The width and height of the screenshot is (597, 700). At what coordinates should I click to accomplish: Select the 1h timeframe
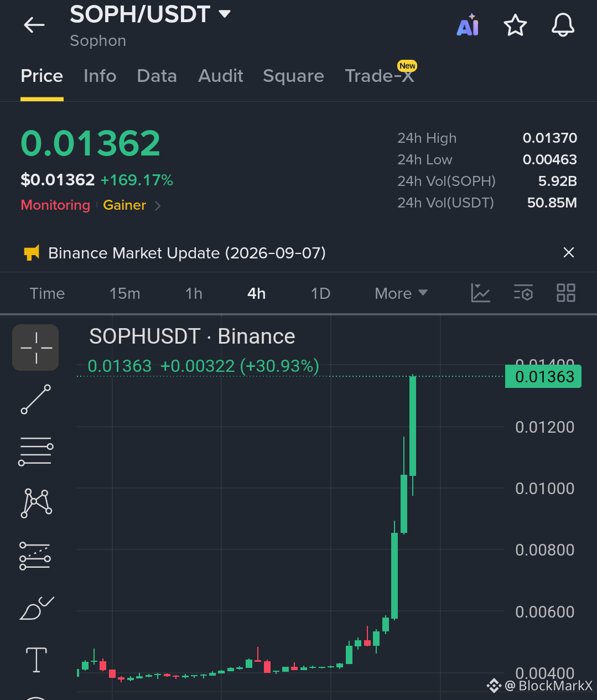tap(194, 293)
